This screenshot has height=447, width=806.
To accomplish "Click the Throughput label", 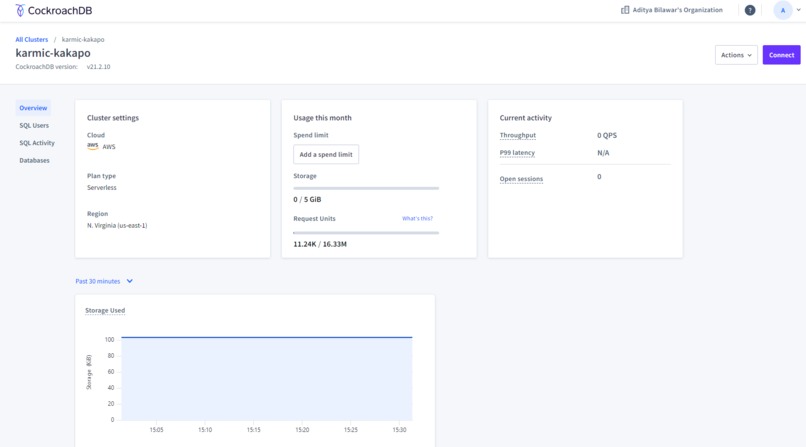I will [518, 135].
